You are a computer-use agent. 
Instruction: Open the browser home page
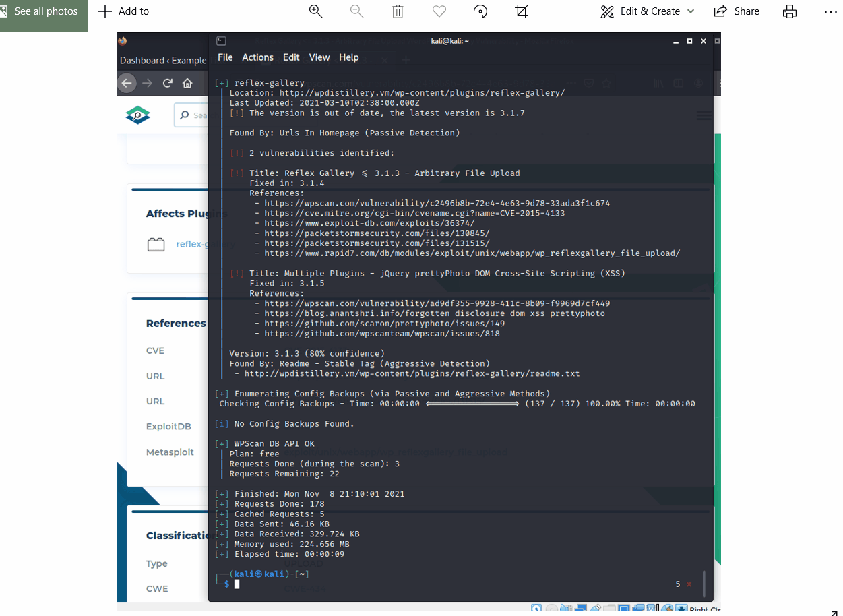click(x=188, y=83)
